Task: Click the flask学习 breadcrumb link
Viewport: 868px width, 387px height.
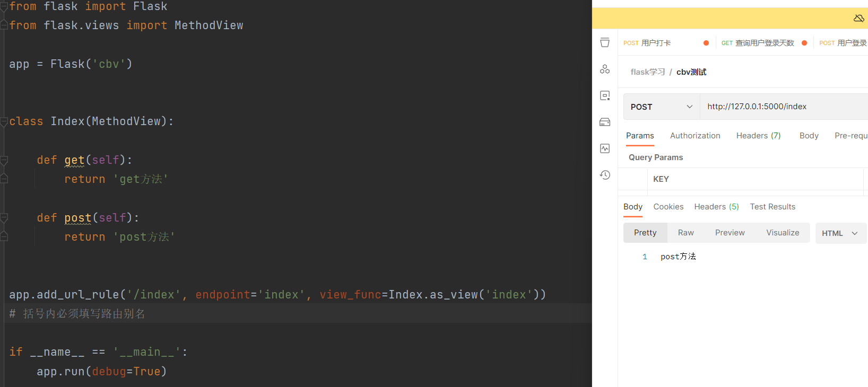Action: pos(647,72)
